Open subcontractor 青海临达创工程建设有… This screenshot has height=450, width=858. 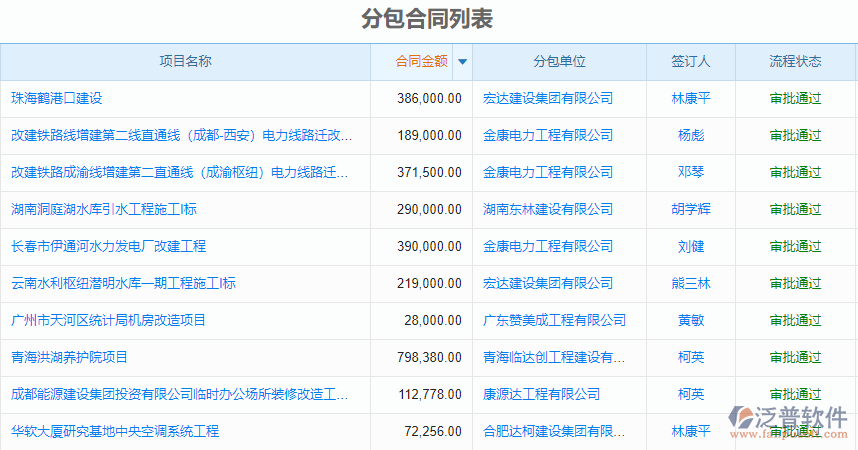coord(554,357)
